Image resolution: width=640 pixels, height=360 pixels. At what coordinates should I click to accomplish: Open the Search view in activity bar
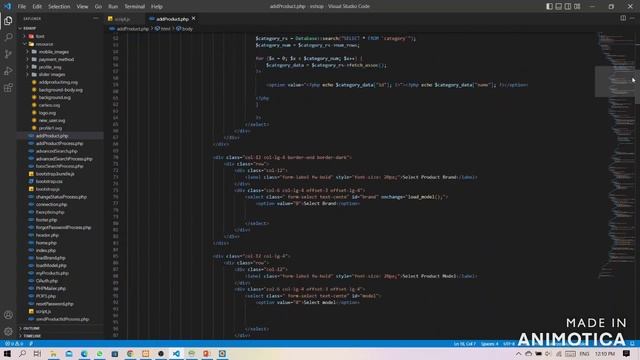click(x=8, y=37)
